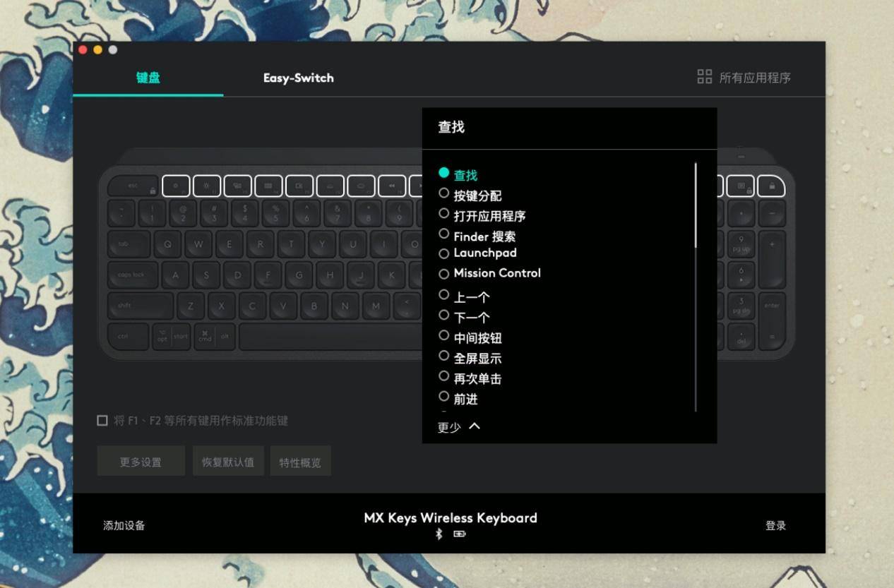Select the F2 brightness-up key on the keyboard image
This screenshot has width=894, height=588.
207,186
